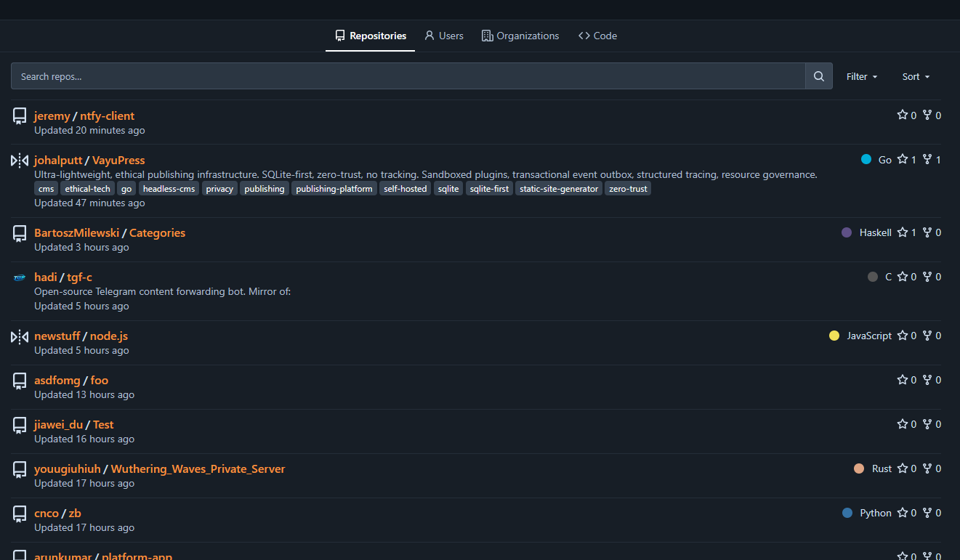Select the ethical-tech topic tag
960x560 pixels.
87,189
